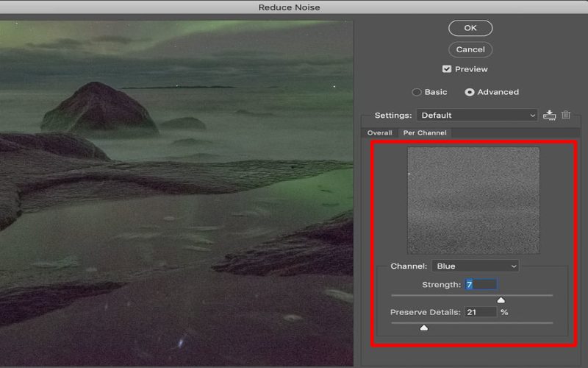Click the Strength slider track
Screen dimensions: 588x368
click(x=472, y=296)
